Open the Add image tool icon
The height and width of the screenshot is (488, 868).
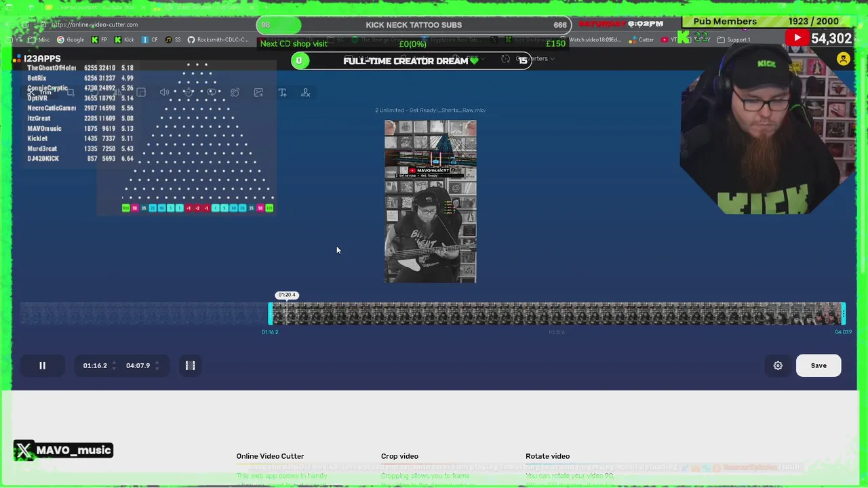258,92
